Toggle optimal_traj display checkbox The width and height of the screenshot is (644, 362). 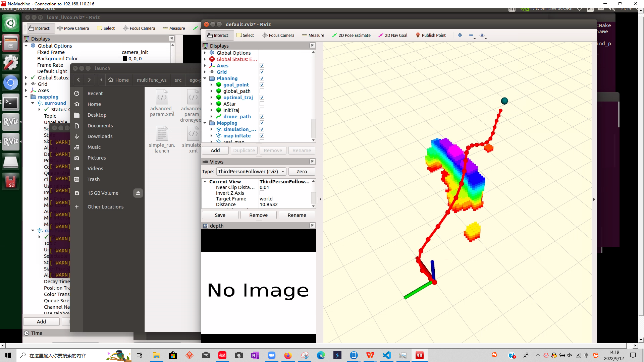tap(262, 98)
